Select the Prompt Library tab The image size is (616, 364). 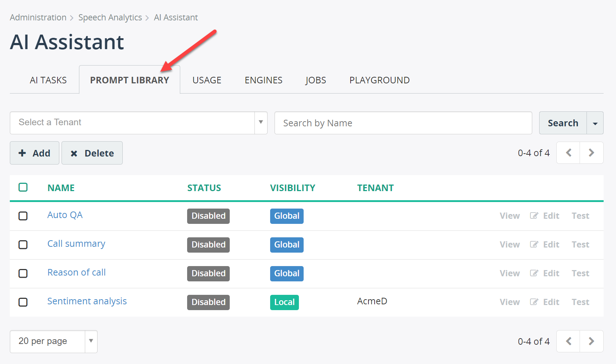coord(130,80)
